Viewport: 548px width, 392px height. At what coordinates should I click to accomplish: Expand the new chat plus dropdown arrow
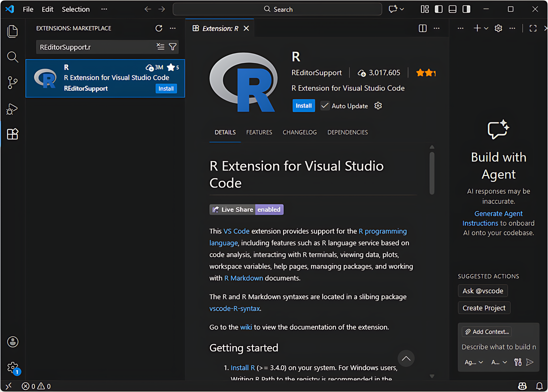(x=486, y=28)
